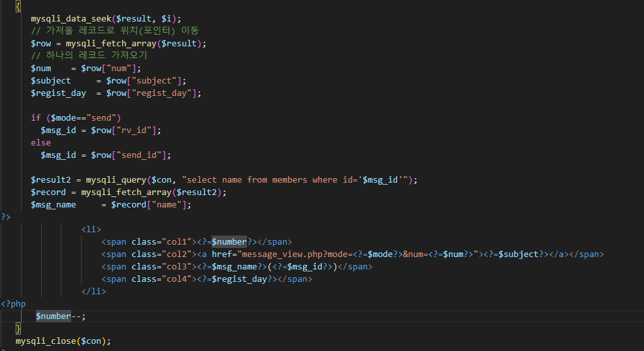The width and height of the screenshot is (644, 351).
Task: Click the col4 span with $regist_day
Action: [206, 279]
